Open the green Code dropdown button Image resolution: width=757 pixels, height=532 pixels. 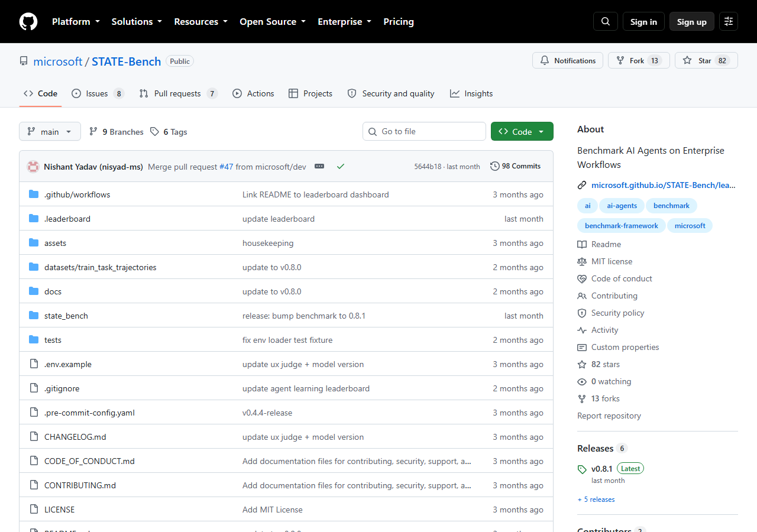click(522, 131)
